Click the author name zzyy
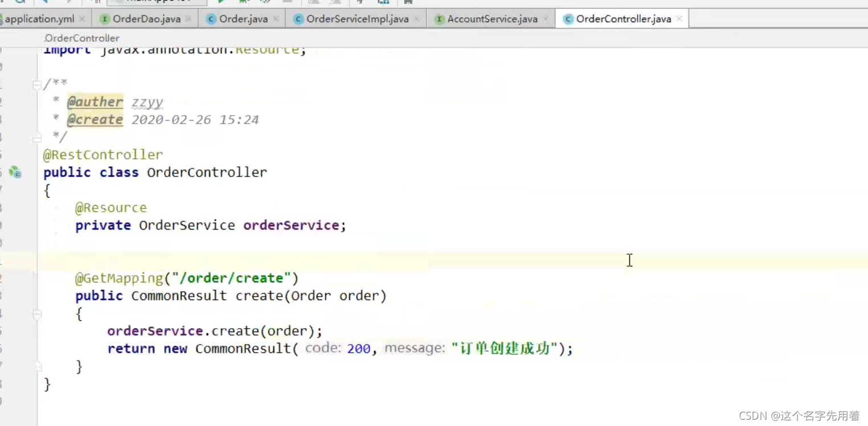868x426 pixels. pyautogui.click(x=148, y=103)
